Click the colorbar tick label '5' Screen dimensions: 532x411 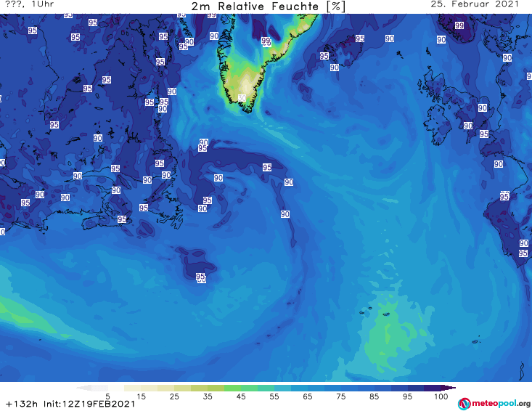click(x=107, y=396)
